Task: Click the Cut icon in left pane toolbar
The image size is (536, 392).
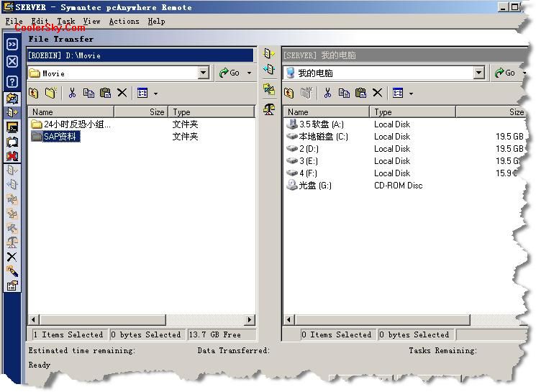Action: click(72, 93)
